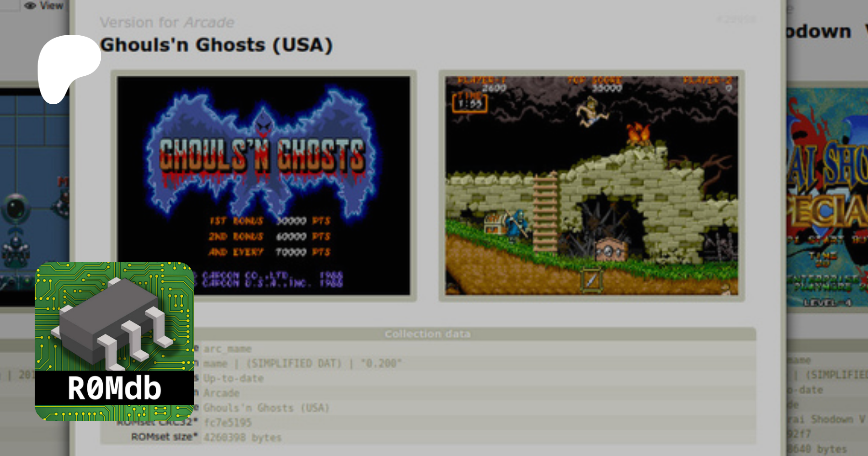Select the Arcade system value in table
Image resolution: width=868 pixels, height=456 pixels.
tap(221, 393)
